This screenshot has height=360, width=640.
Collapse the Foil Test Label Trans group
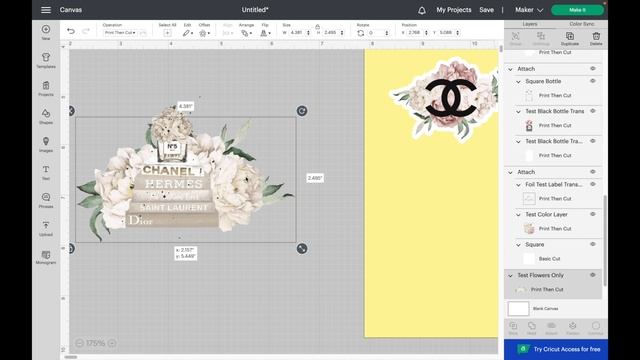pyautogui.click(x=518, y=185)
